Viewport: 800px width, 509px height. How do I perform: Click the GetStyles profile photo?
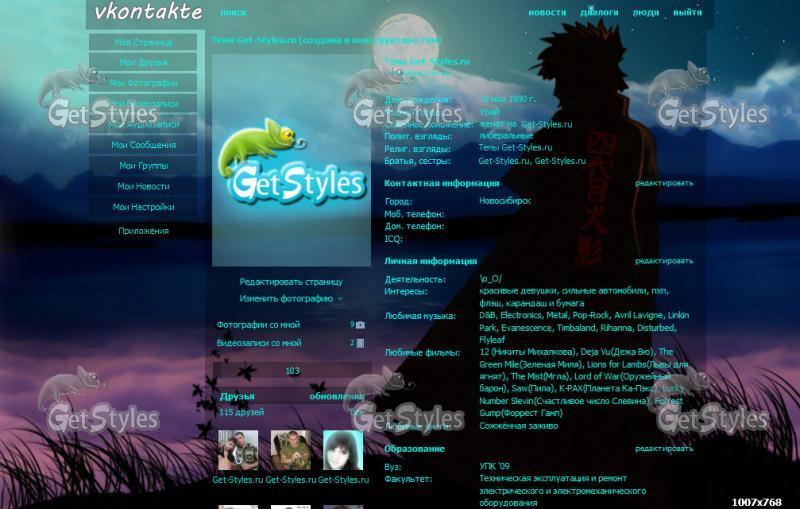291,161
